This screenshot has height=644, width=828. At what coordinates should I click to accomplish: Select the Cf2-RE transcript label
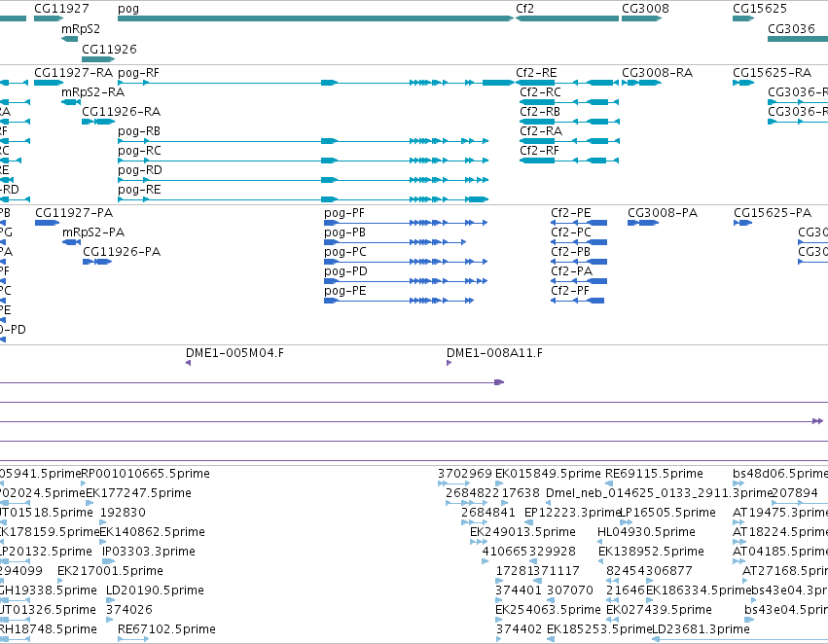pyautogui.click(x=536, y=73)
